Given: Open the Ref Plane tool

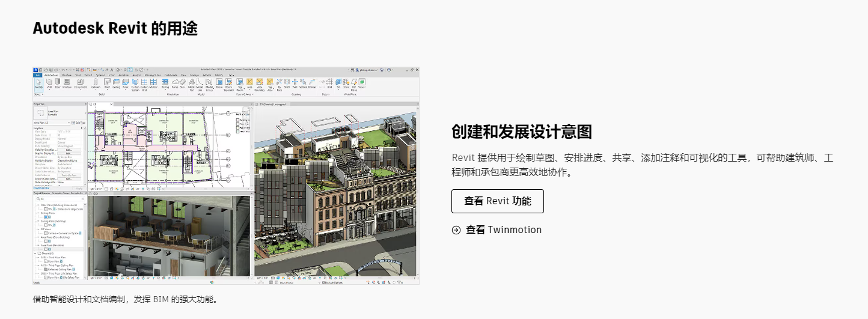Looking at the screenshot, I should pos(355,82).
